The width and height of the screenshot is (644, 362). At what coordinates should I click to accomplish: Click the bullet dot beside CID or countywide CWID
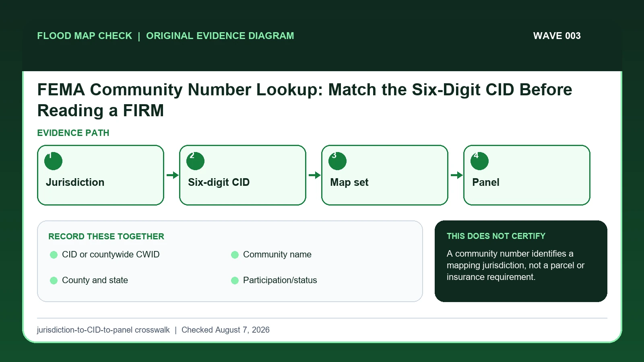pos(54,255)
